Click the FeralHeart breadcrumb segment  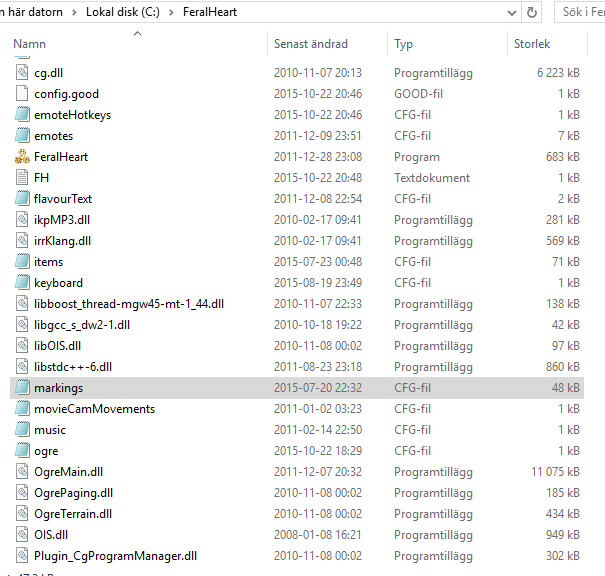[210, 12]
